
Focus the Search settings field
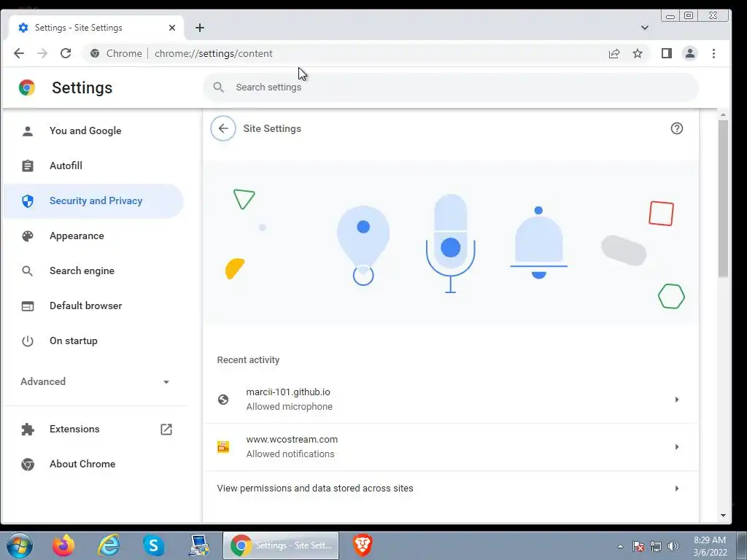coord(451,87)
